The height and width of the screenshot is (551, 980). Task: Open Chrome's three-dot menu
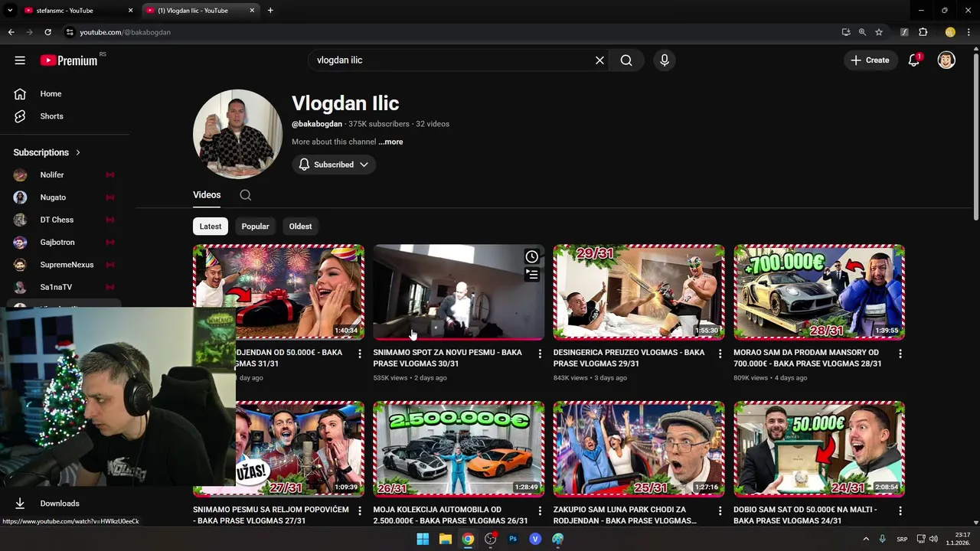[969, 32]
